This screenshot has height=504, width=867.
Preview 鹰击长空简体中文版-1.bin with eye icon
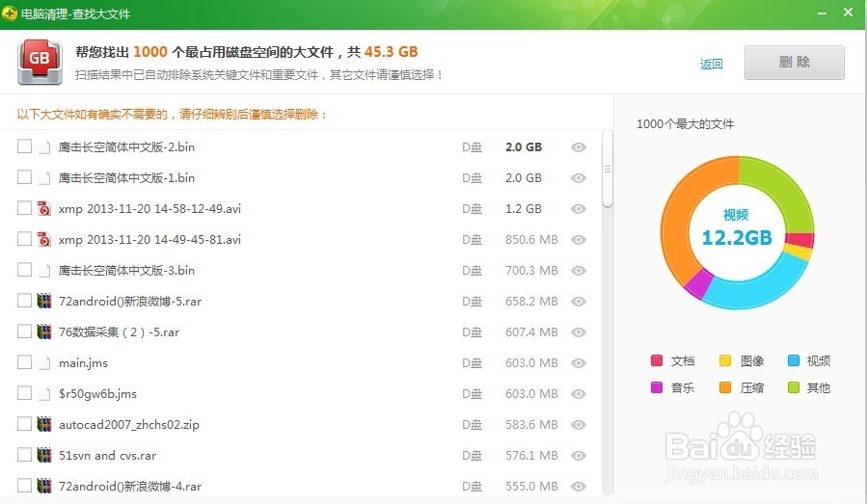click(x=579, y=178)
